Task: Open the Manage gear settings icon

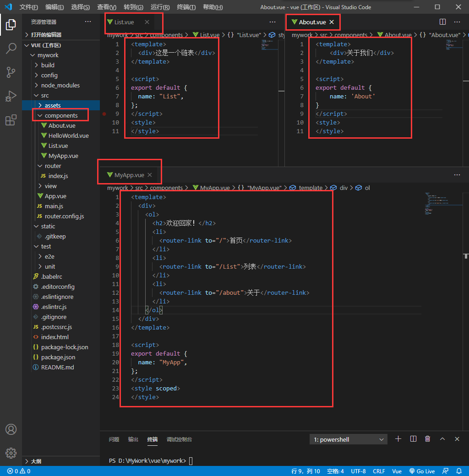Action: pos(11,453)
